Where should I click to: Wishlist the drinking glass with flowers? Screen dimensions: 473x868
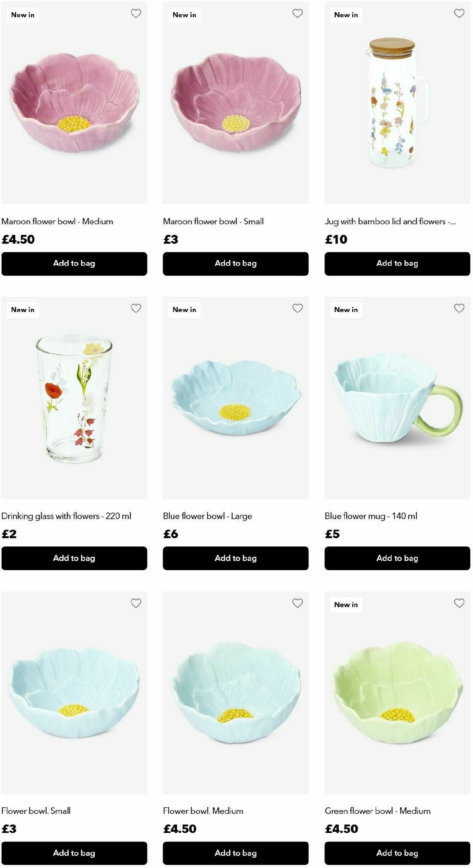click(136, 308)
